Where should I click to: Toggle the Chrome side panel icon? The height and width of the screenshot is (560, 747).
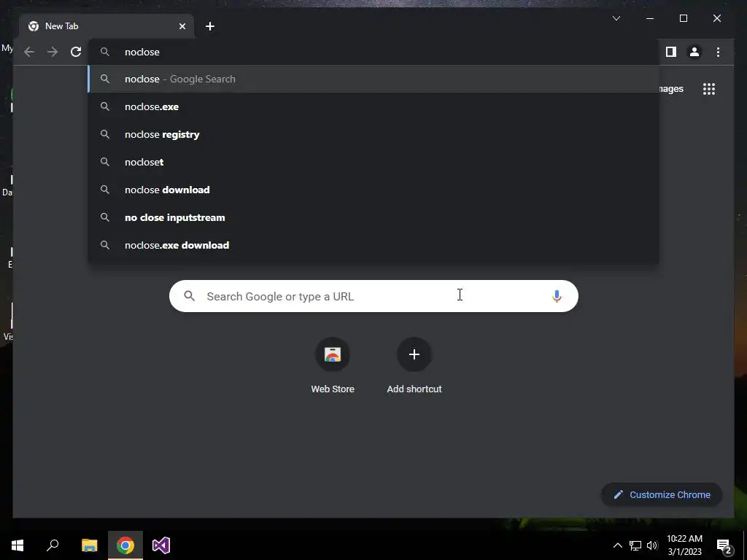click(x=671, y=52)
